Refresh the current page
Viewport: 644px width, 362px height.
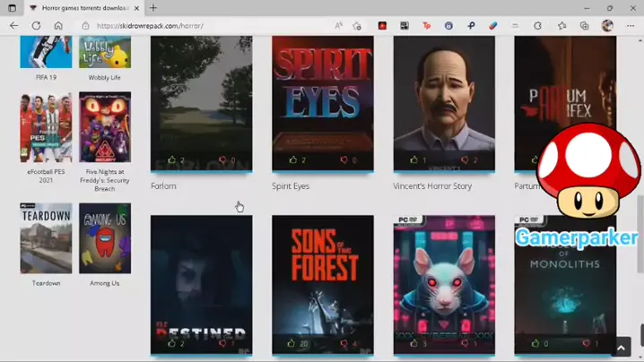(36, 26)
